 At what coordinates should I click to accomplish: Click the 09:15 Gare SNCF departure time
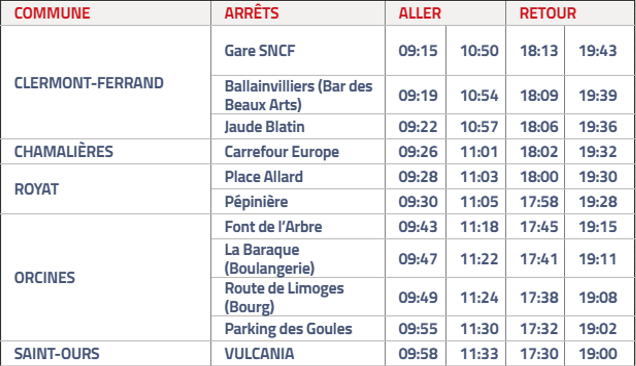click(x=418, y=51)
